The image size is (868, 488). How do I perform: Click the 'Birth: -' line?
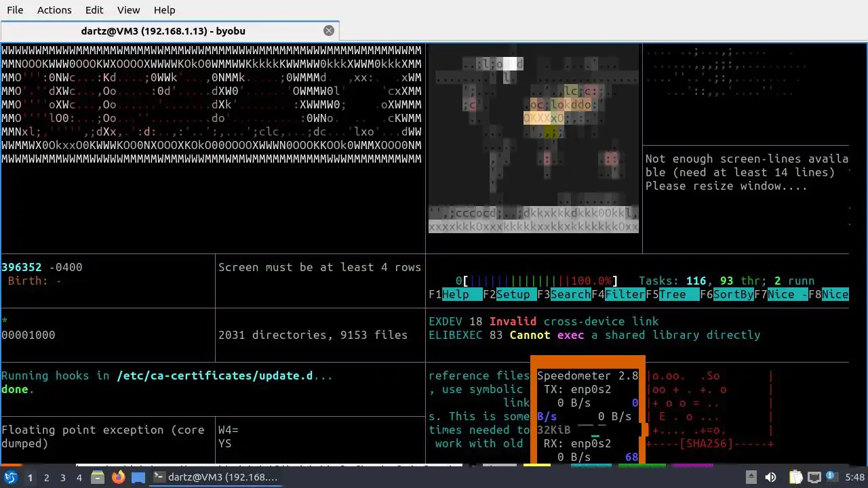tap(35, 281)
